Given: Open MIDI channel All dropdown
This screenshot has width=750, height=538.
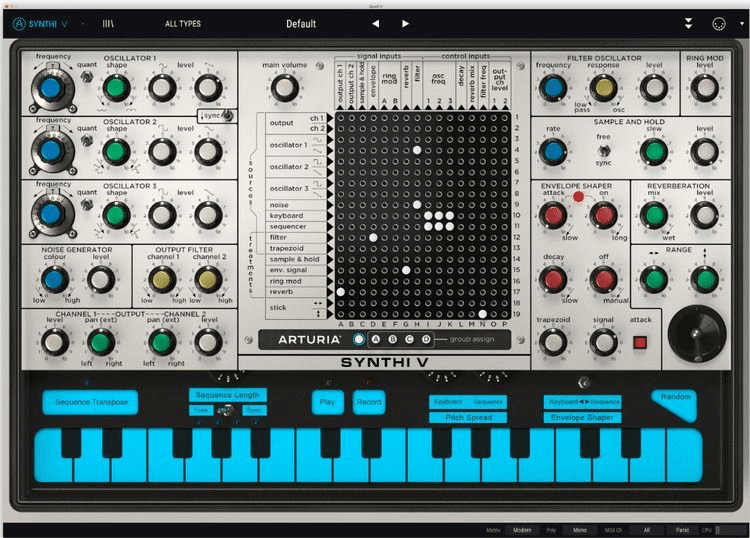Looking at the screenshot, I should [x=647, y=530].
